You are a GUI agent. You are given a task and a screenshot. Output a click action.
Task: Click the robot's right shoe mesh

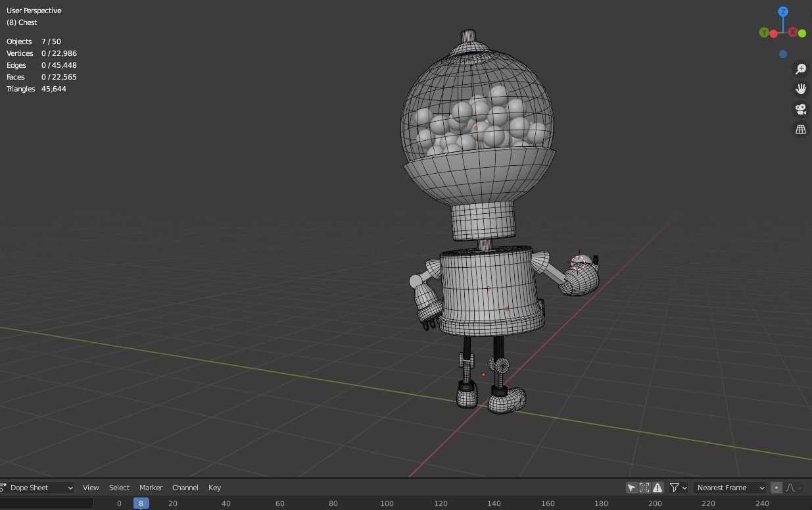pyautogui.click(x=507, y=399)
